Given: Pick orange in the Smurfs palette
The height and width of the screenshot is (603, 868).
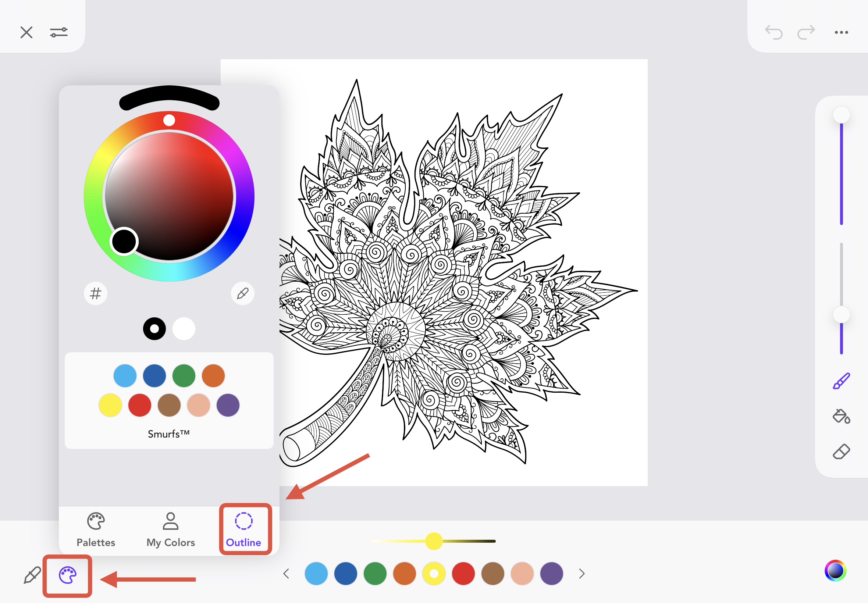Looking at the screenshot, I should (x=213, y=375).
